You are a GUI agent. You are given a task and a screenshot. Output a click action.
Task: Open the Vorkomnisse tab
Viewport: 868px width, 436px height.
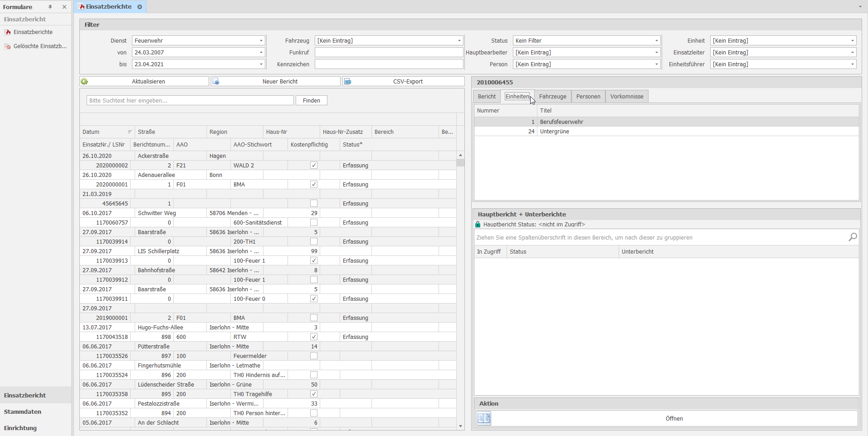tap(626, 97)
